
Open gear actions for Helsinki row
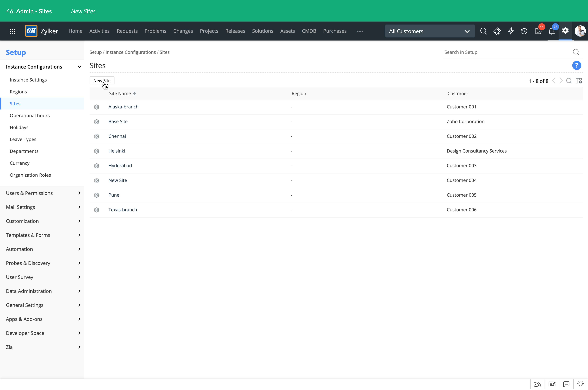(x=97, y=151)
